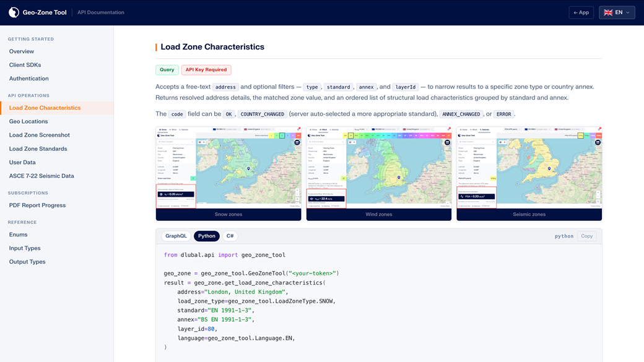Click the 'python' language label
Screen dimensions: 644x362
point(564,236)
